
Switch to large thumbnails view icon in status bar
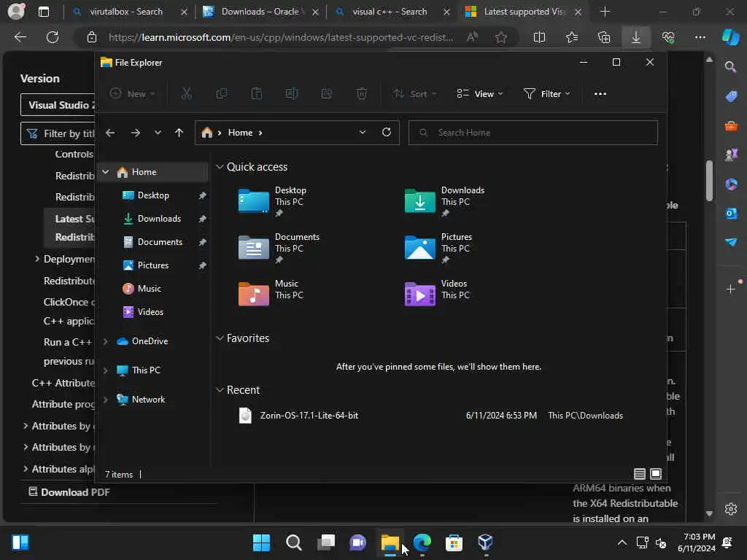[x=656, y=474]
